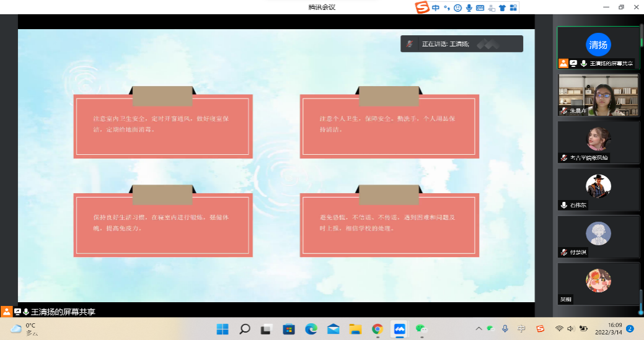644x340 pixels.
Task: Click the orange host icon on 王清扬's tile
Action: tap(563, 63)
